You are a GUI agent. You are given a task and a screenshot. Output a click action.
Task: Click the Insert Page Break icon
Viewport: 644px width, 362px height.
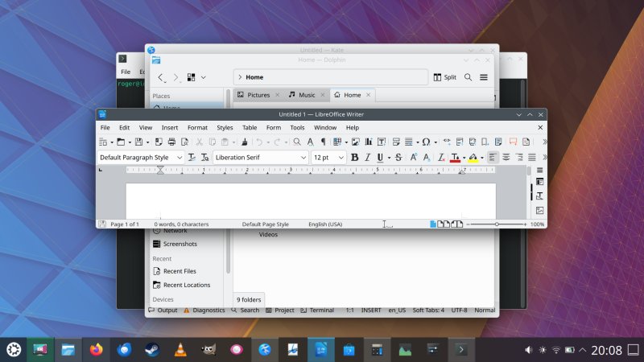pyautogui.click(x=396, y=142)
